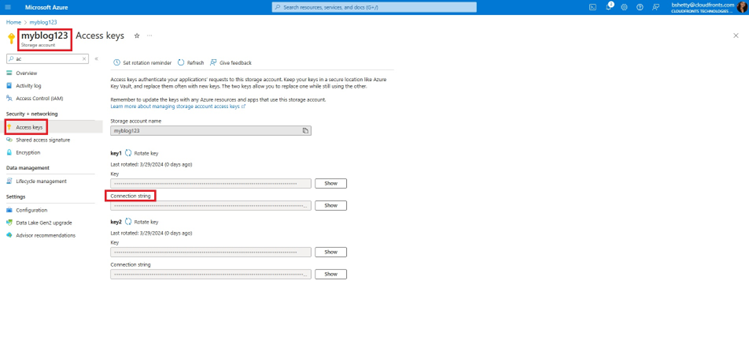Focus the sidebar menu search field
Viewport: 749px width, 363px height.
47,58
